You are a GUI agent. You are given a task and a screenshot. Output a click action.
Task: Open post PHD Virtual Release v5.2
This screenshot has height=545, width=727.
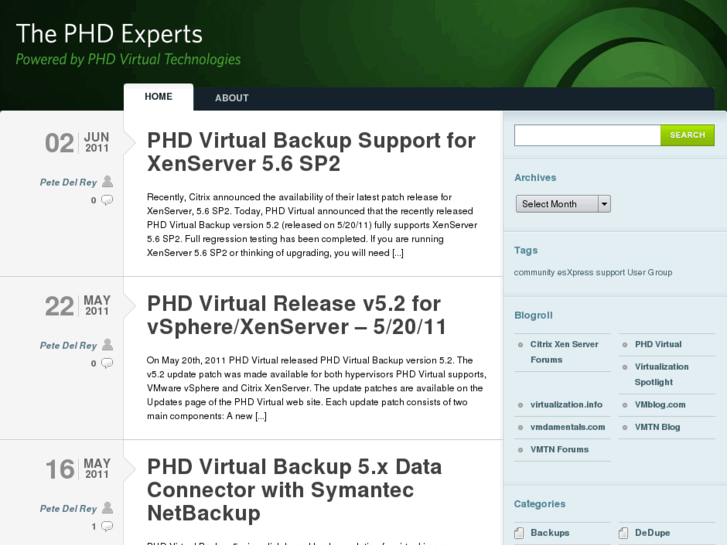coord(296,315)
